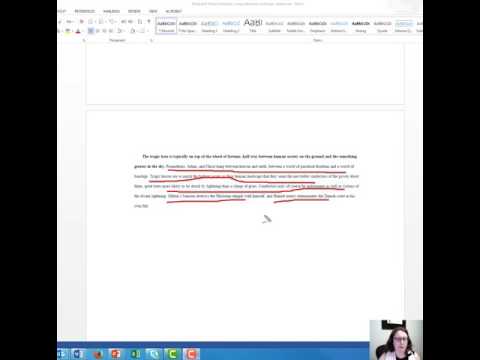Open the Mailings ribbon tab

(x=111, y=11)
